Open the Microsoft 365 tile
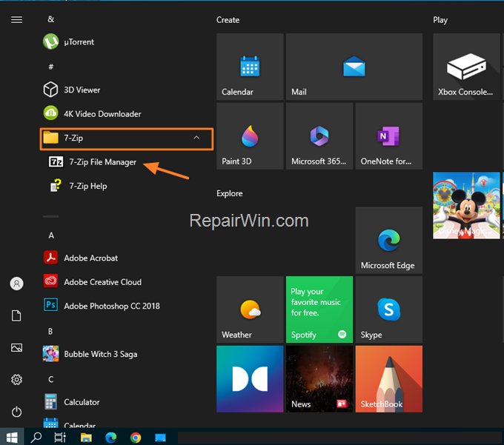This screenshot has height=445, width=504. click(x=319, y=135)
